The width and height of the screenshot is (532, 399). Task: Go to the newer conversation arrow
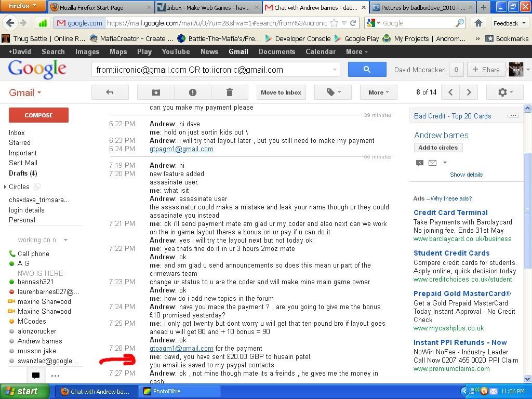coord(450,92)
